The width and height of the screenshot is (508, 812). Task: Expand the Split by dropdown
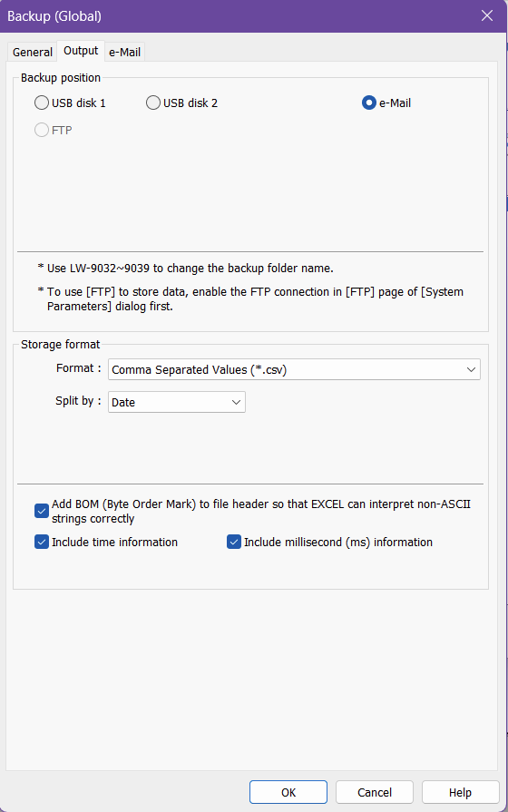[177, 402]
